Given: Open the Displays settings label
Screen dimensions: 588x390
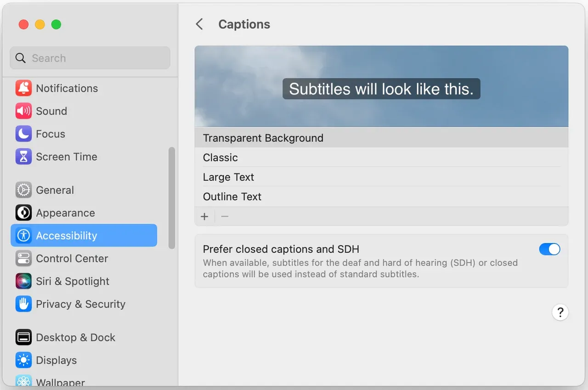Looking at the screenshot, I should point(57,360).
